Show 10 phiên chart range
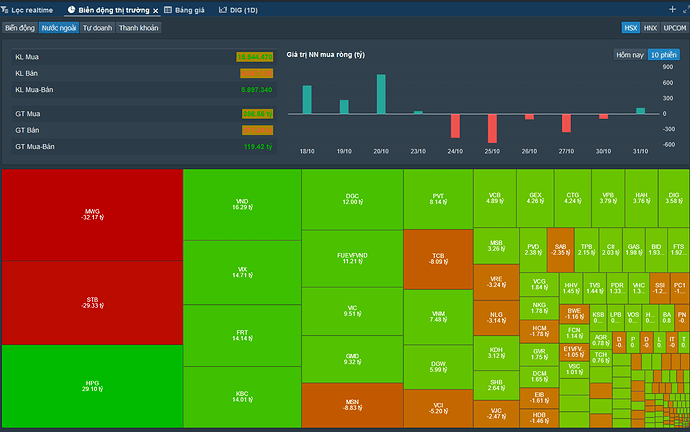The image size is (690, 432). pos(664,55)
